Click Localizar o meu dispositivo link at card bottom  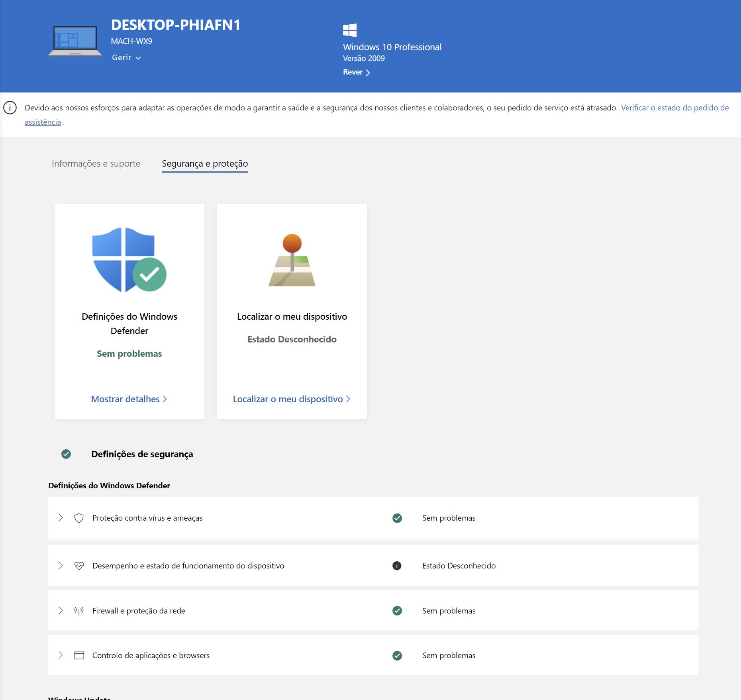292,399
